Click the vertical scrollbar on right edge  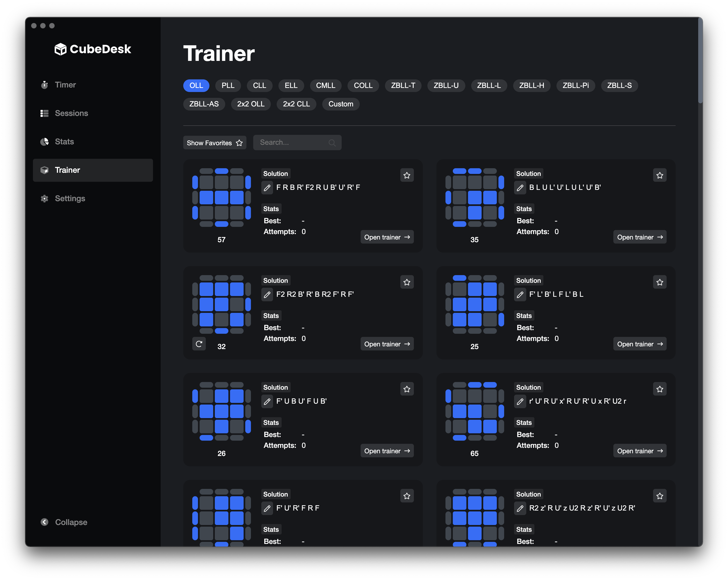(700, 61)
